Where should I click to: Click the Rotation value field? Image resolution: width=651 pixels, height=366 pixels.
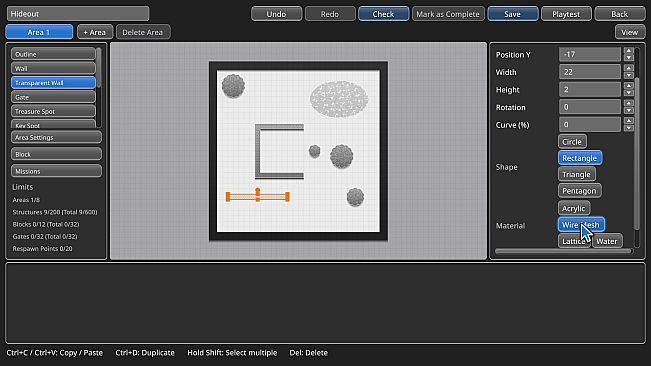pyautogui.click(x=590, y=107)
